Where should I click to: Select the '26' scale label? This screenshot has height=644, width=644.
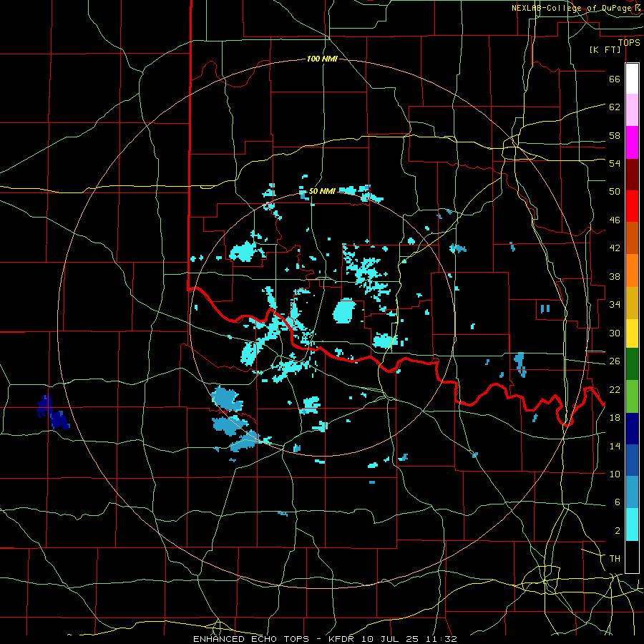(615, 361)
